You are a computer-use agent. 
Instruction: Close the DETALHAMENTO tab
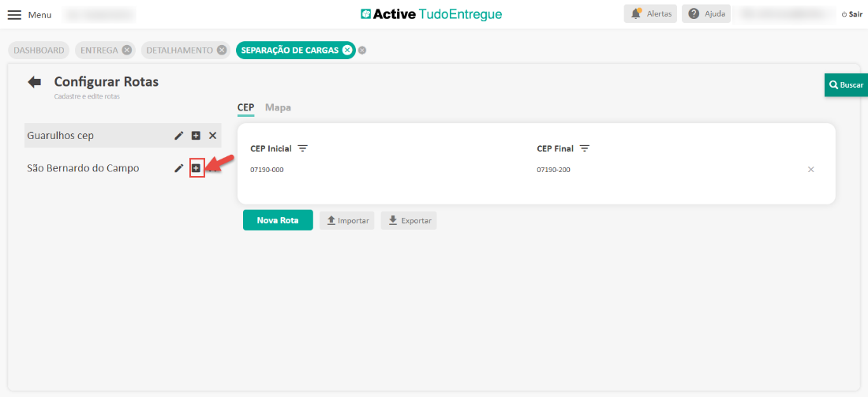pyautogui.click(x=222, y=50)
